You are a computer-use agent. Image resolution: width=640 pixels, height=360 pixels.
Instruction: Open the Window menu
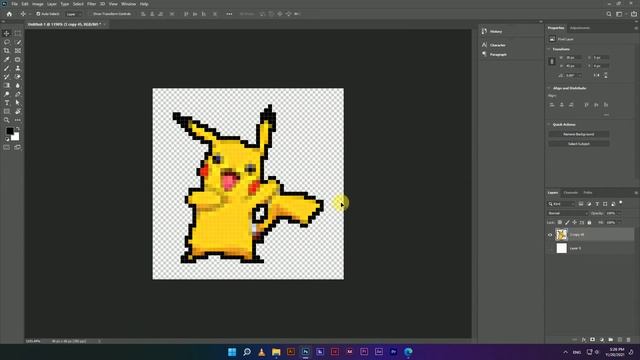pos(129,4)
